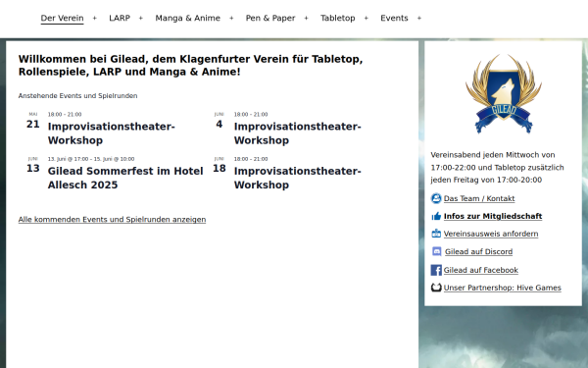
Task: Expand the LARP submenu plus
Action: (x=140, y=18)
